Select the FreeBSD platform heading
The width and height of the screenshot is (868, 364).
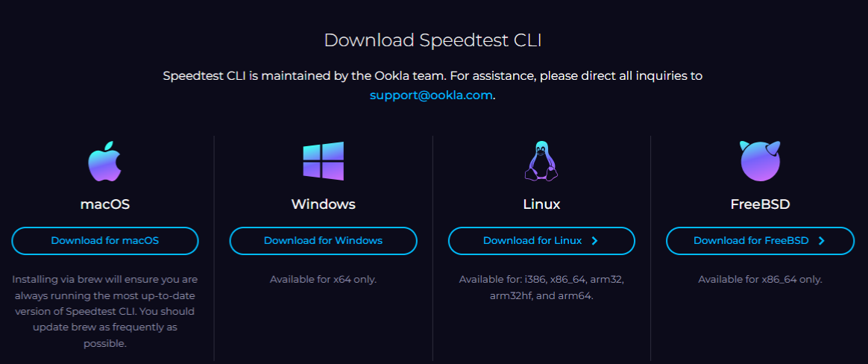(760, 204)
